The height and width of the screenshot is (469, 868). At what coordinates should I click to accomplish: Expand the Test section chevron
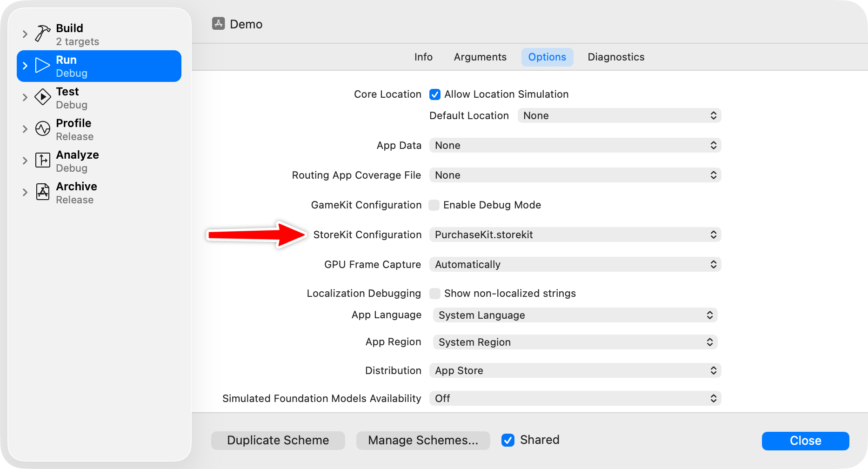click(x=25, y=97)
